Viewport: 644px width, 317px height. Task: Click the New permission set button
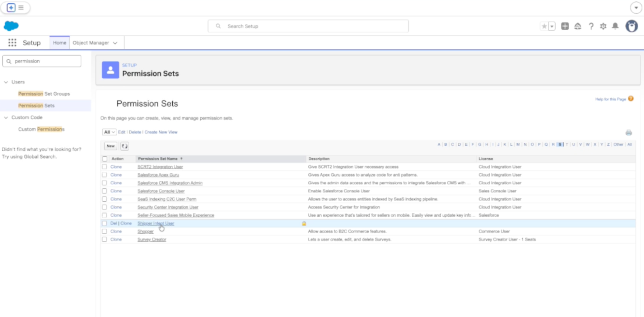click(111, 146)
